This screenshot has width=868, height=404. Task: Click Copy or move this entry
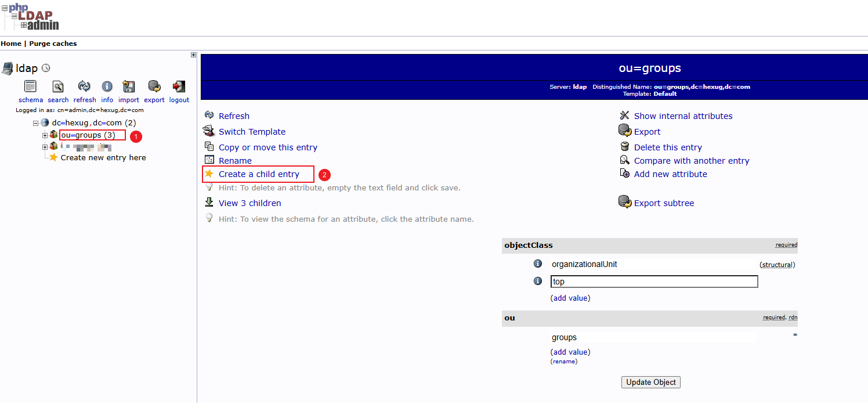(x=268, y=147)
